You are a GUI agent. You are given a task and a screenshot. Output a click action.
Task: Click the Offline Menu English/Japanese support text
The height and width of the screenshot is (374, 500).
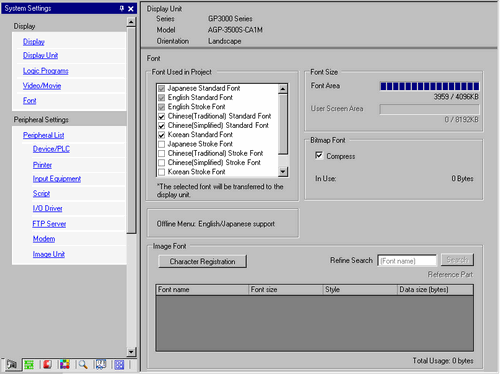(216, 224)
